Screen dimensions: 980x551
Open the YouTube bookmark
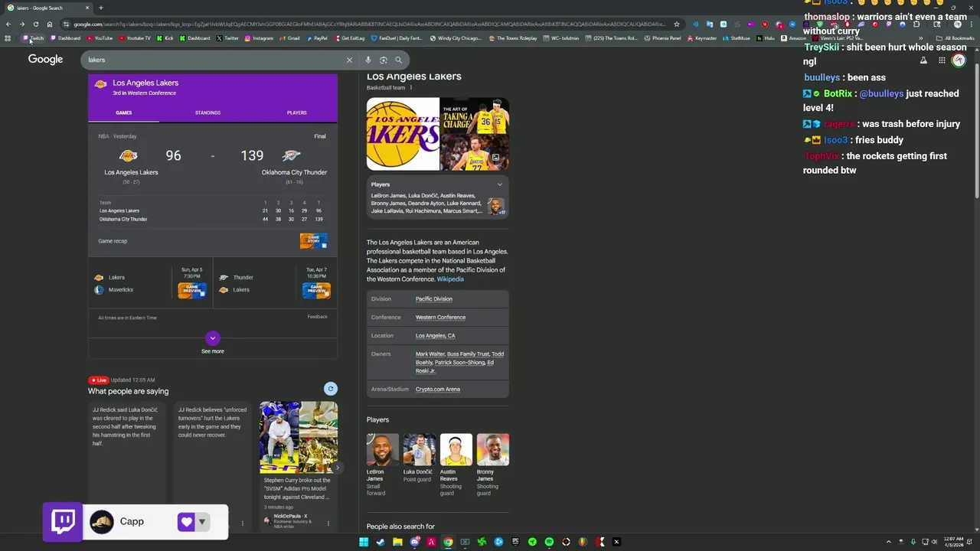[x=100, y=38]
